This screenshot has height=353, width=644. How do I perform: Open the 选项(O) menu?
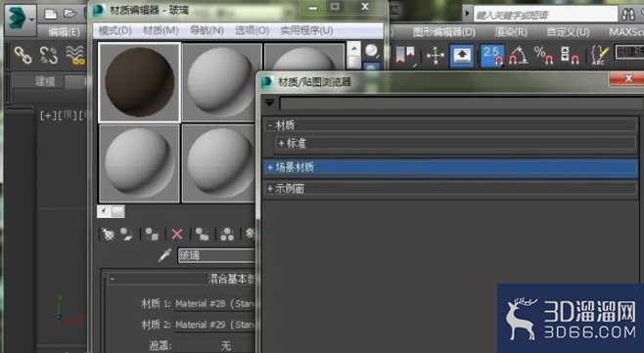click(x=252, y=30)
